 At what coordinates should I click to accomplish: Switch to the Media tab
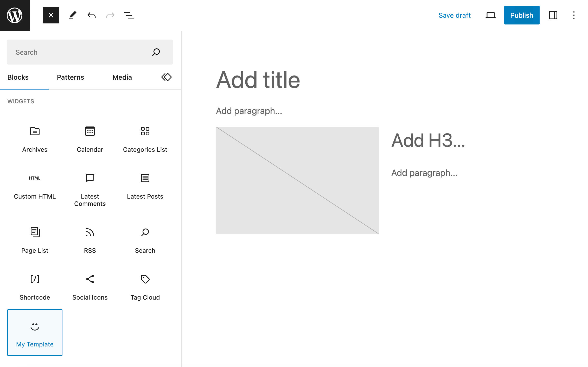click(122, 77)
